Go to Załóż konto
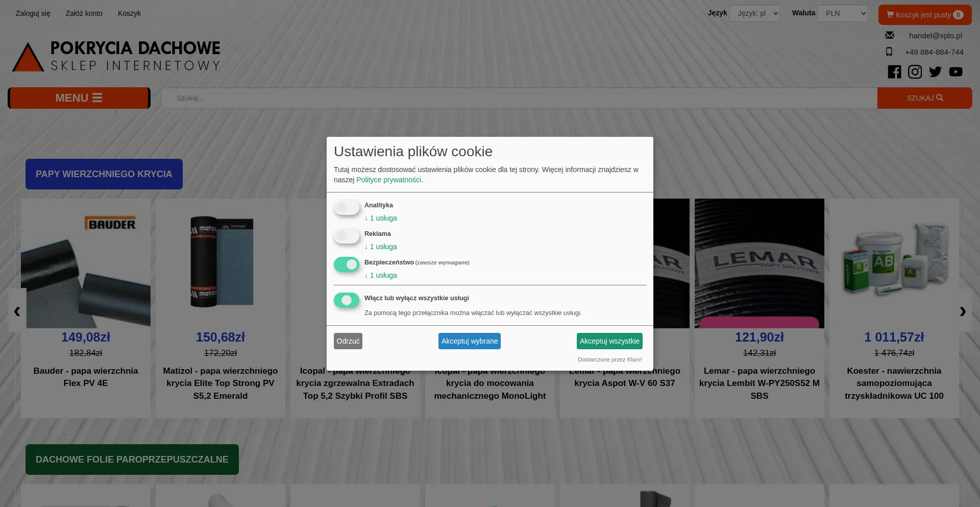The image size is (980, 507). click(84, 13)
